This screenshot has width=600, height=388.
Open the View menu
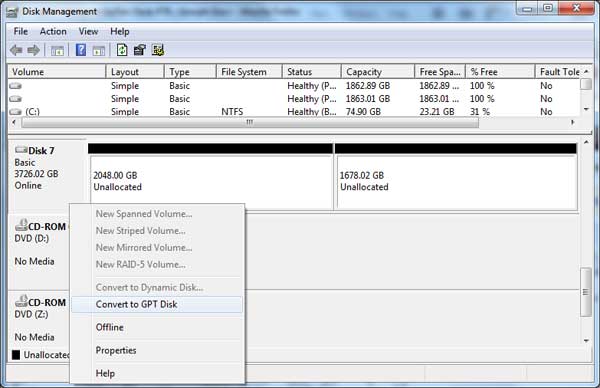[88, 31]
